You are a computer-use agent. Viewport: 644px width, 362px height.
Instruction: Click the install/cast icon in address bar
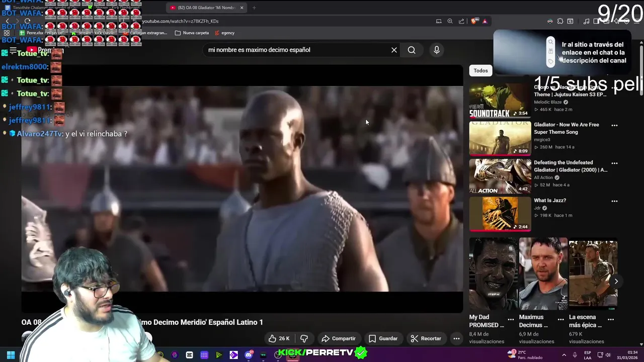[439, 21]
